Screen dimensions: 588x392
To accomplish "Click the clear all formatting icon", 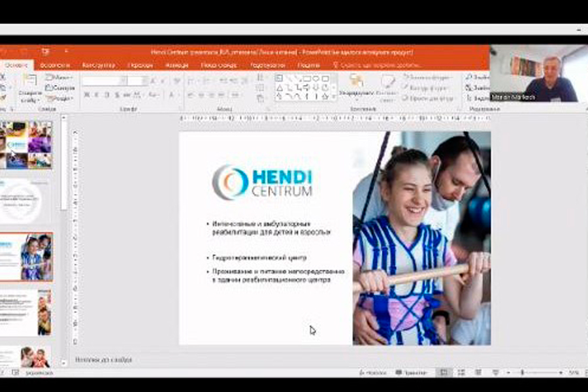I will tap(177, 80).
